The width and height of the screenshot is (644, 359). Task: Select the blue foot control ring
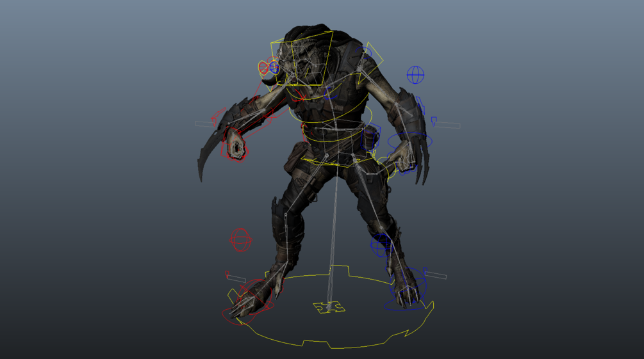click(408, 285)
